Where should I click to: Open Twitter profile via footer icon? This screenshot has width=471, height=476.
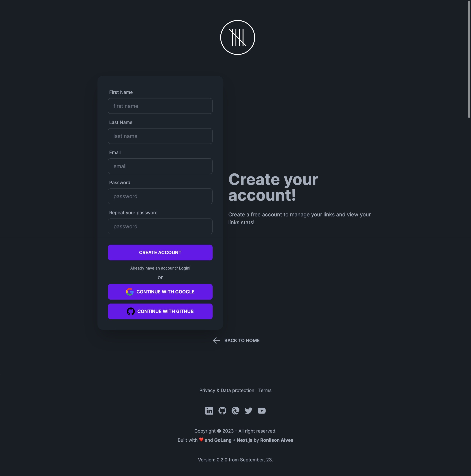coord(248,410)
